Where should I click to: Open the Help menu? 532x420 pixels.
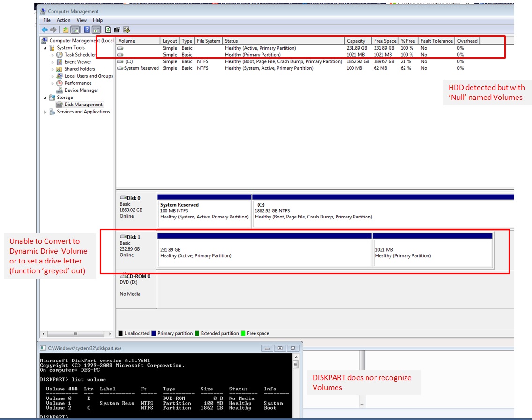coord(97,20)
